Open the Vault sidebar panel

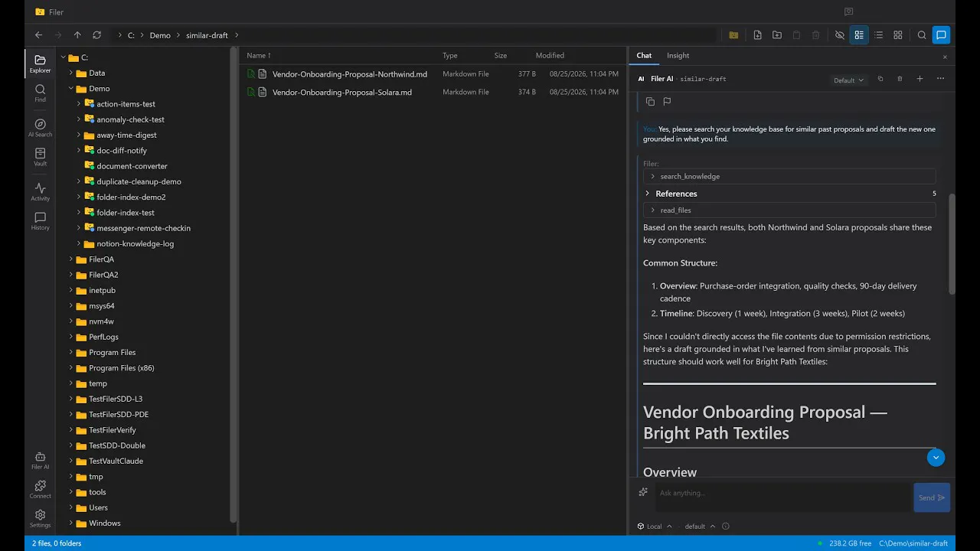(40, 157)
